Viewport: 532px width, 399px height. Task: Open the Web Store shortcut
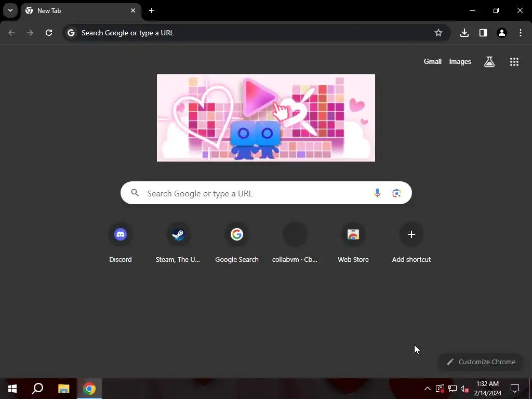353,243
